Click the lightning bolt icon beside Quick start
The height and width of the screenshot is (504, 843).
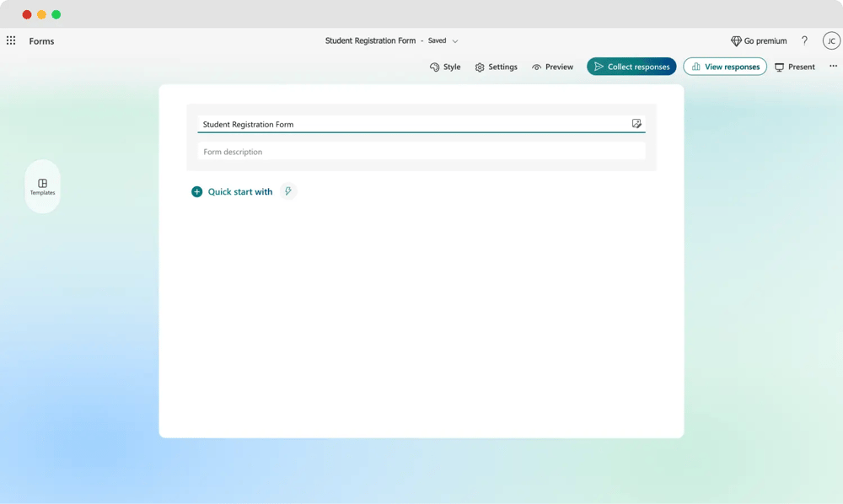(x=288, y=191)
